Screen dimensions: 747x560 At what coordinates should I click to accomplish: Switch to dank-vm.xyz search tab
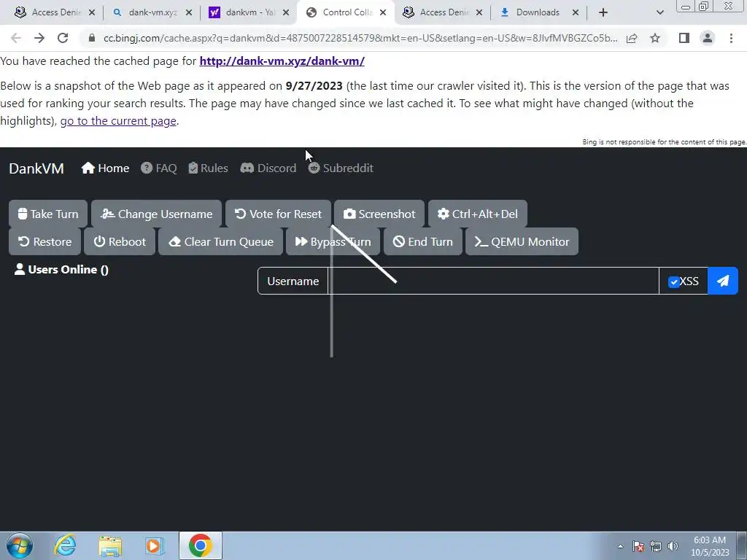(x=147, y=12)
